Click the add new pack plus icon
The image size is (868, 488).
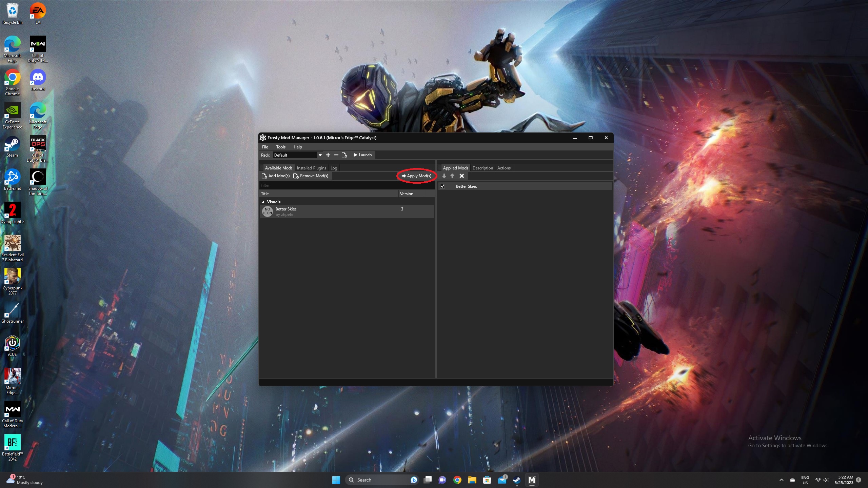328,155
